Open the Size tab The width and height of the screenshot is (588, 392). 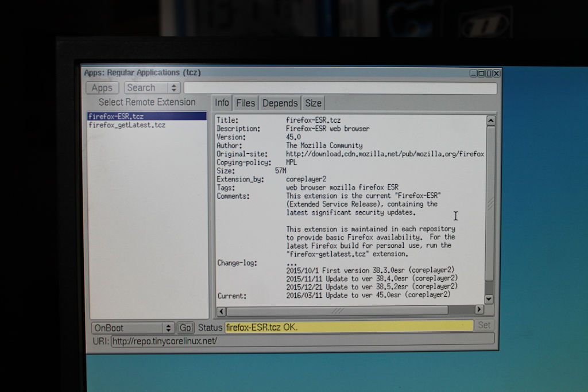[x=313, y=103]
